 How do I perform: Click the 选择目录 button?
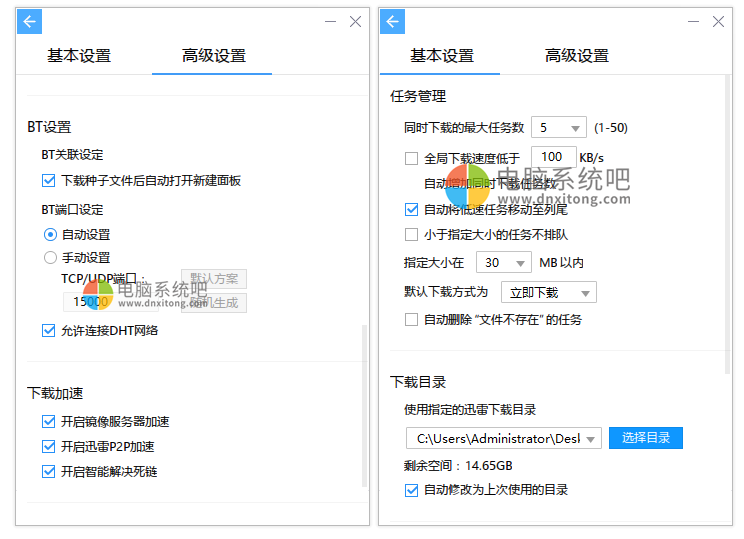[646, 438]
